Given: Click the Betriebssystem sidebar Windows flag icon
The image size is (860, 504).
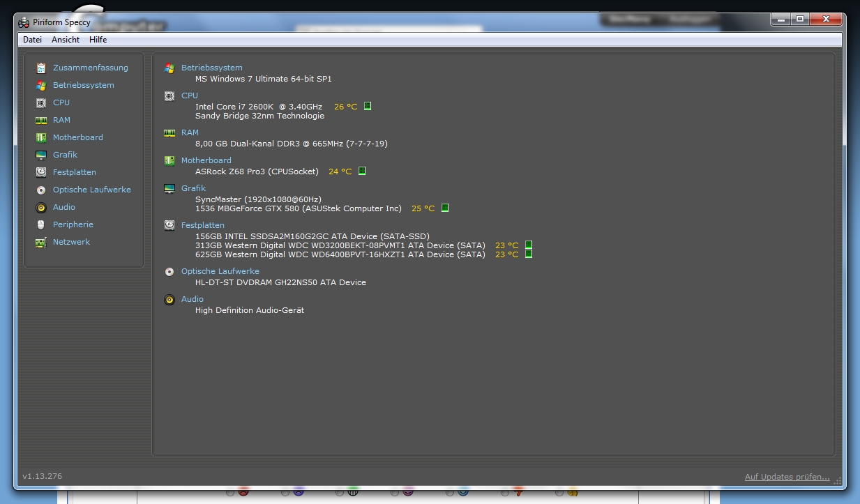Looking at the screenshot, I should point(40,85).
